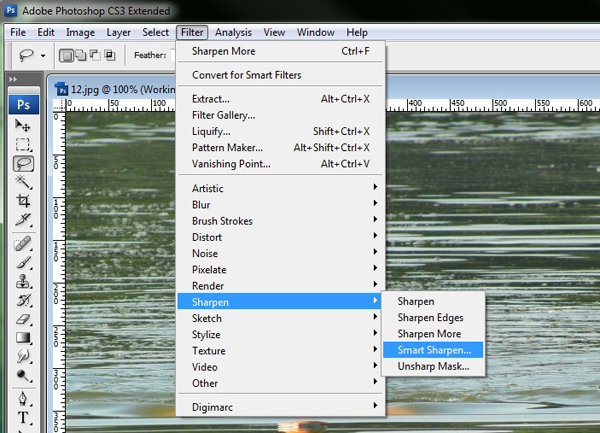600x433 pixels.
Task: Close the open Filter menu
Action: pyautogui.click(x=192, y=33)
